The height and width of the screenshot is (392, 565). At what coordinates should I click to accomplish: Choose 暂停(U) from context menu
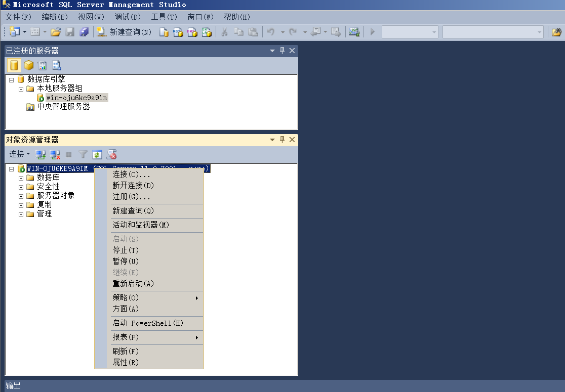pyautogui.click(x=149, y=262)
